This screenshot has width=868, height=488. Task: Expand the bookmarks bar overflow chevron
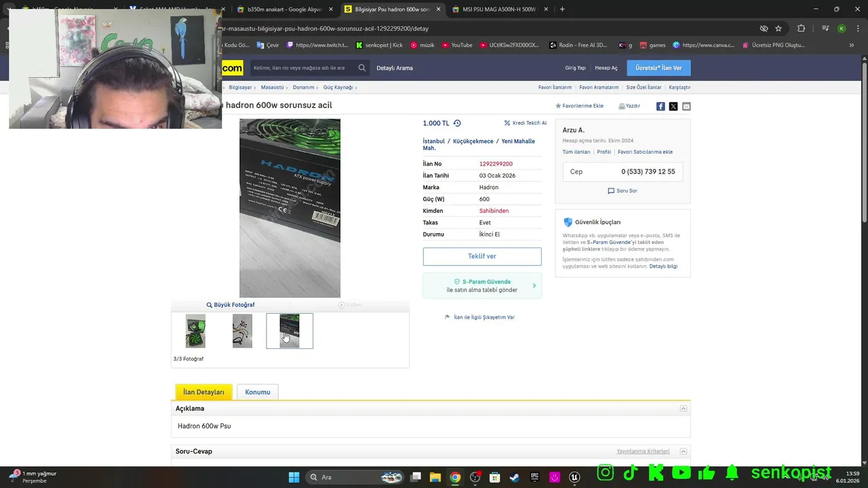(852, 45)
